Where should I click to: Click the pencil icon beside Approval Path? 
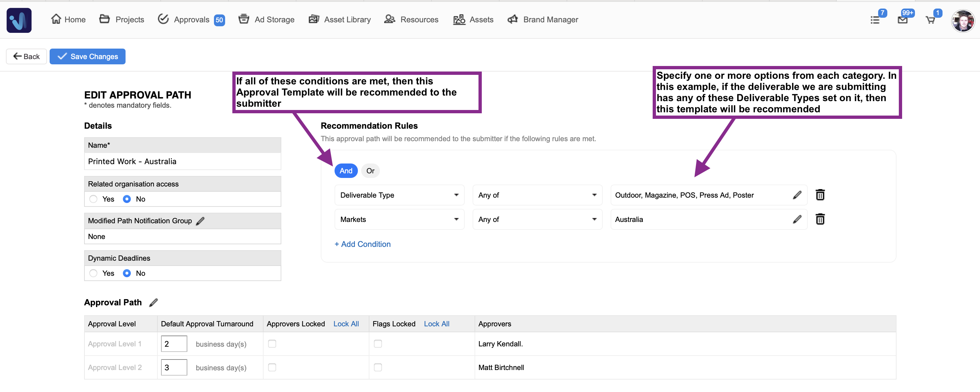(153, 303)
